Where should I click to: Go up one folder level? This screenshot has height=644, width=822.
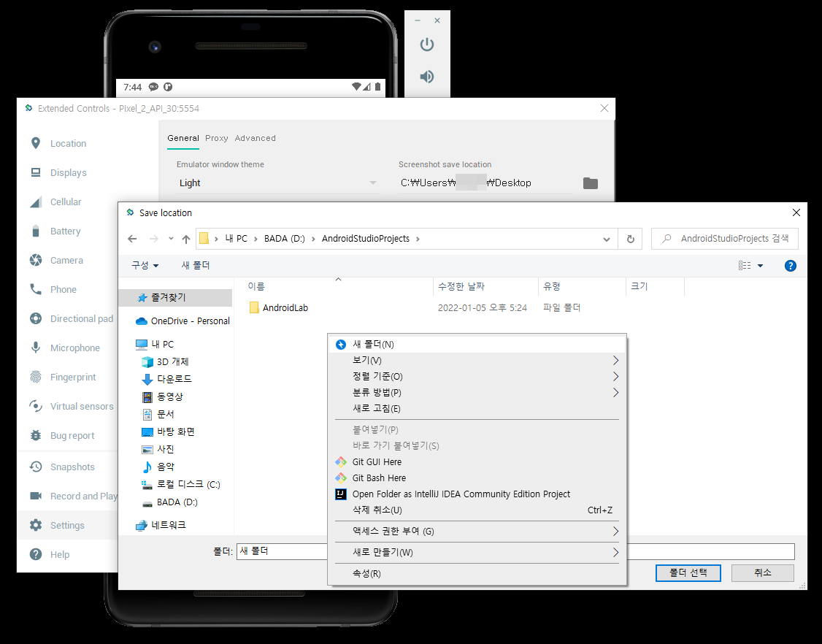click(x=186, y=239)
